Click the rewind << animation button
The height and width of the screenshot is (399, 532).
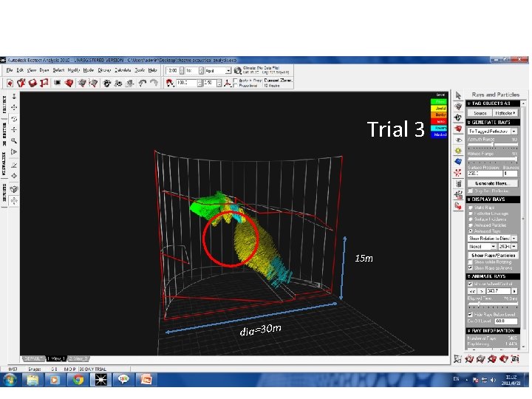tap(472, 291)
